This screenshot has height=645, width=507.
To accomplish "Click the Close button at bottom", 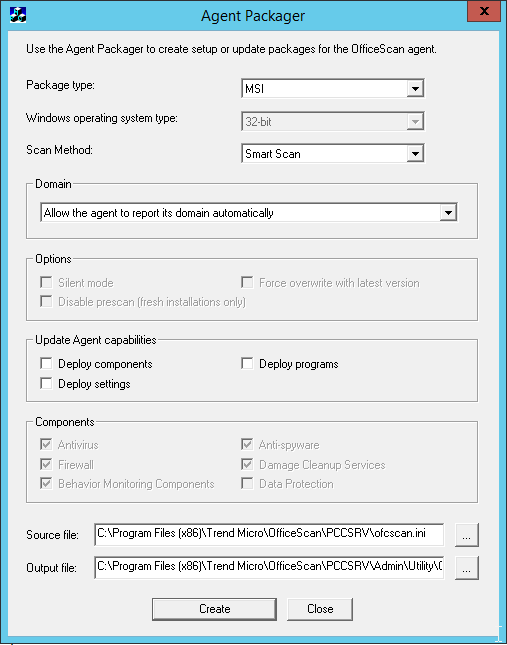I will (x=320, y=609).
